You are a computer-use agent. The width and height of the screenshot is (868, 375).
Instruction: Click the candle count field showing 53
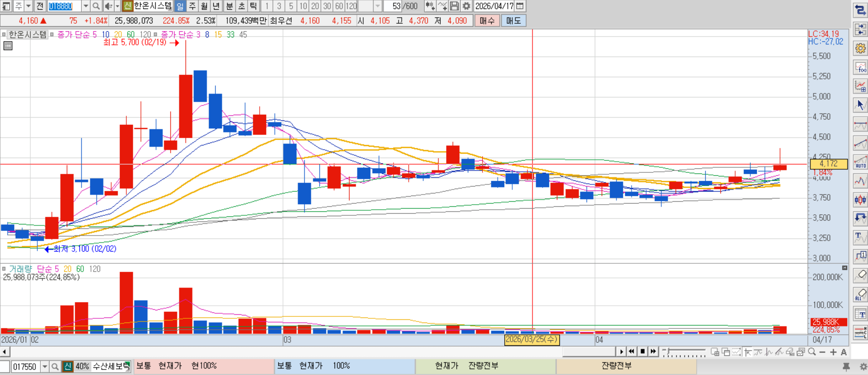pos(394,6)
